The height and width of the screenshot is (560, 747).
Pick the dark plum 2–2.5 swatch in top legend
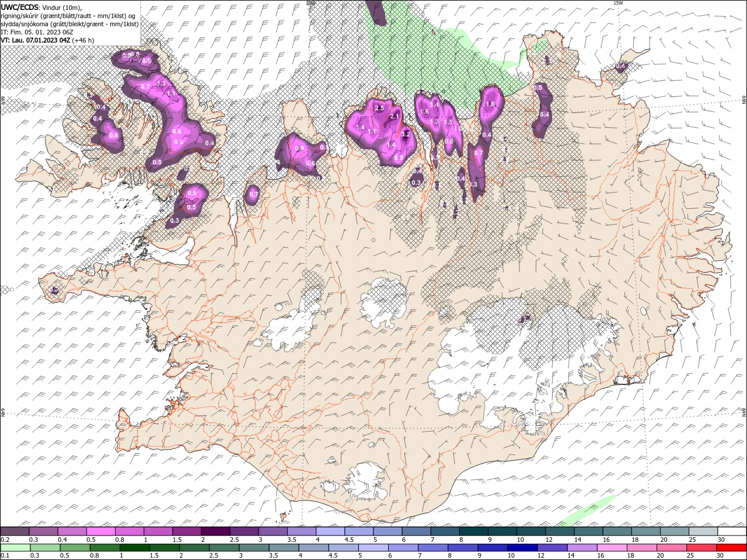[215, 531]
